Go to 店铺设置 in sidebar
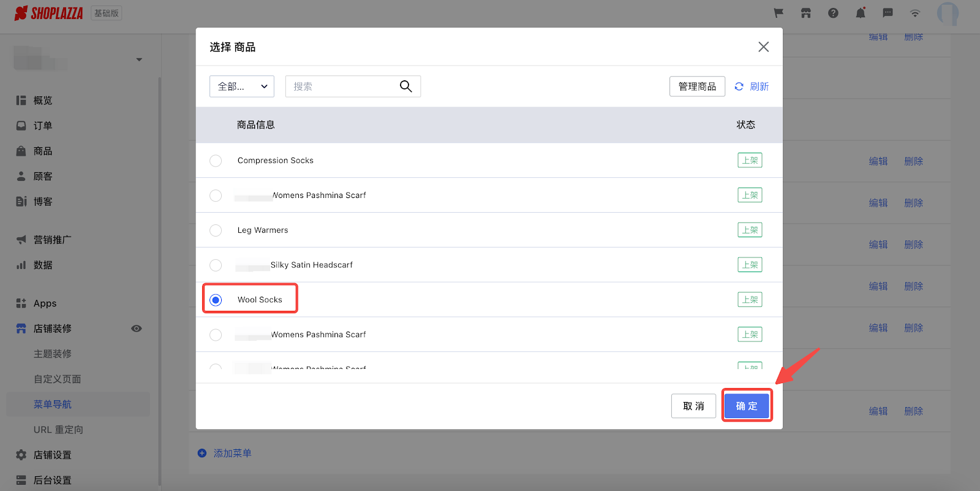The height and width of the screenshot is (491, 980). [x=53, y=455]
